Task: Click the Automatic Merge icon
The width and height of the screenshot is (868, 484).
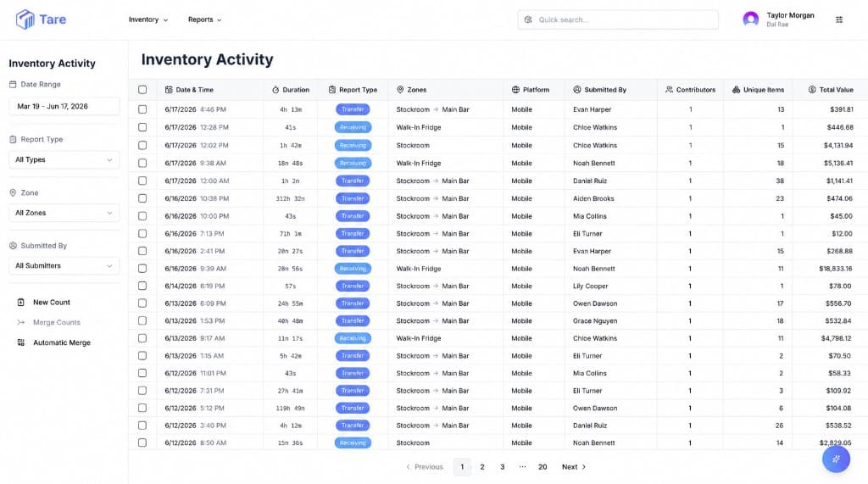Action: (x=21, y=342)
